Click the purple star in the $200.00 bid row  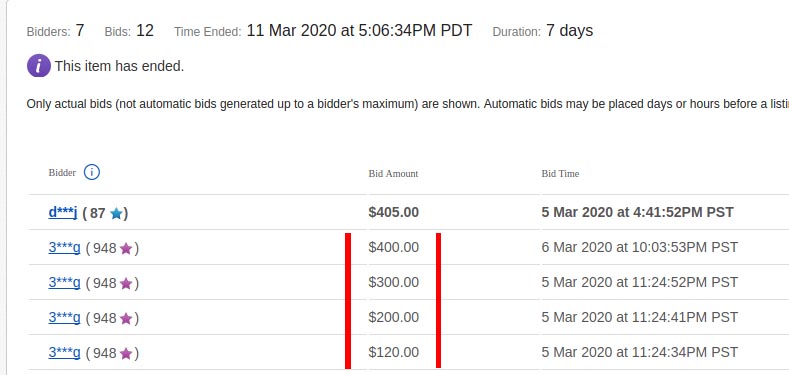pos(126,318)
